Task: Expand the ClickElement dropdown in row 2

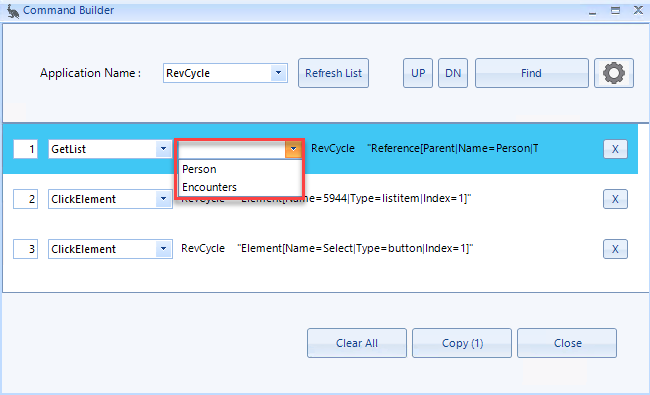Action: [x=163, y=199]
